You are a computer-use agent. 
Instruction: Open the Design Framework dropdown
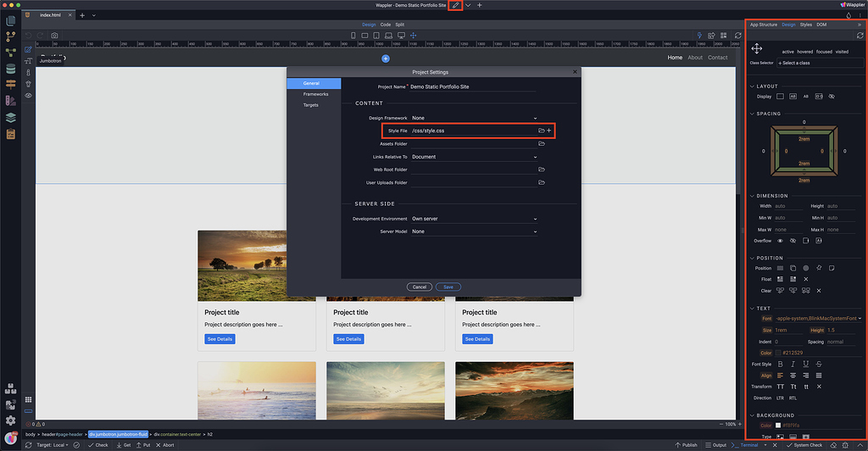click(474, 118)
